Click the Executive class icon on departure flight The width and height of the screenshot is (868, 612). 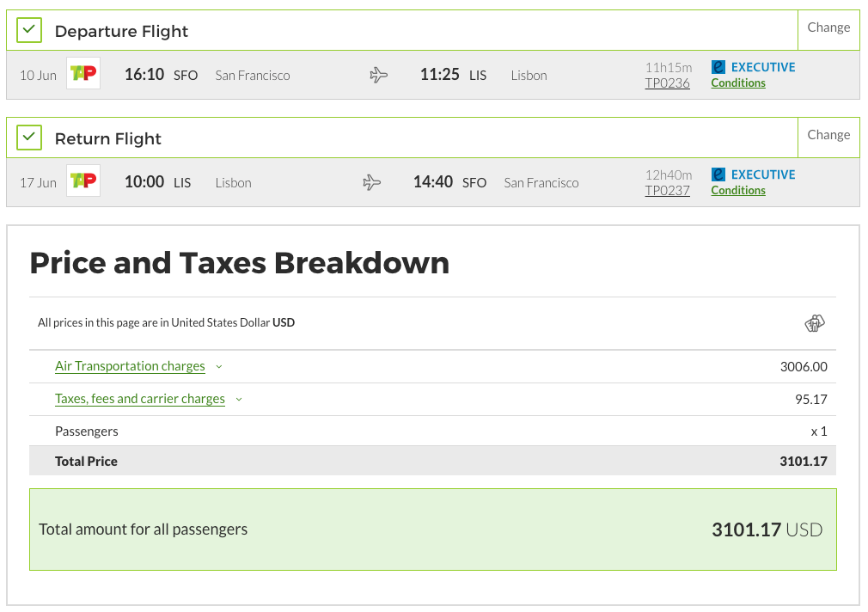[718, 66]
